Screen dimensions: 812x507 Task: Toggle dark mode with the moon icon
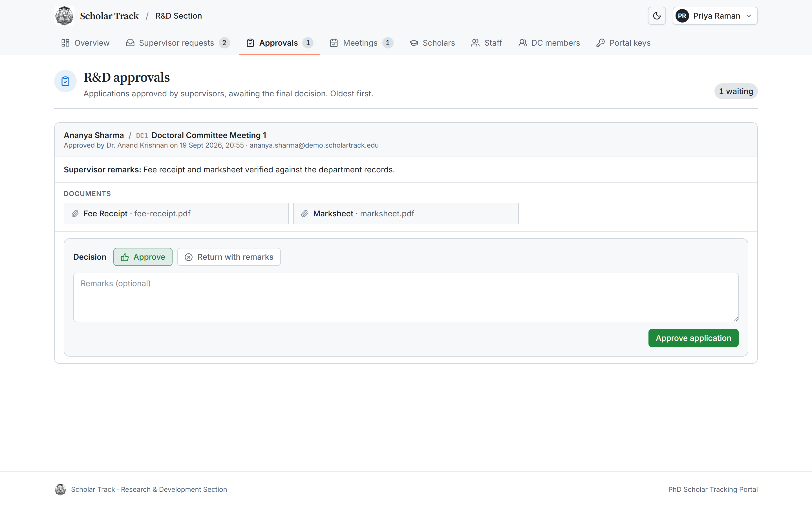tap(657, 16)
